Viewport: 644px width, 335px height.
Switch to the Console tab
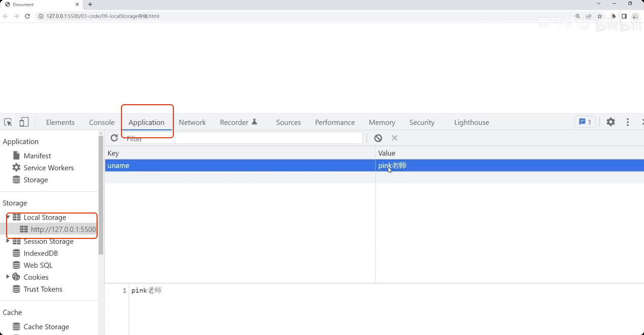[102, 123]
